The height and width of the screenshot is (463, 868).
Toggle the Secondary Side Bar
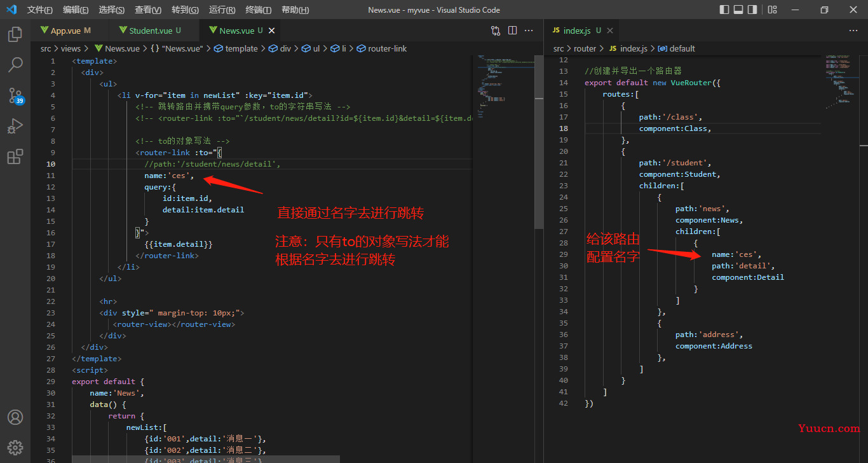coord(752,10)
